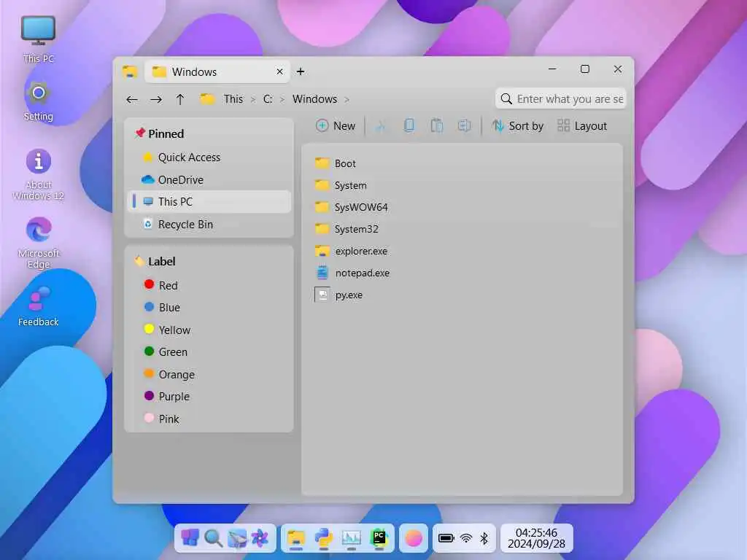Click the cut scissors icon in toolbar

point(380,126)
